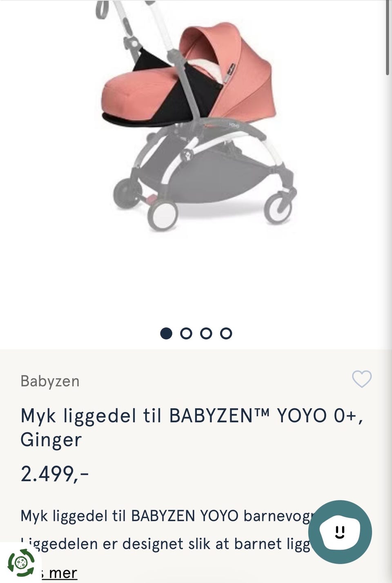Screen dimensions: 392x583
Task: Click description line starting Myk liggedel til BABYZEN YOYO barnevogn
Action: coord(167,516)
